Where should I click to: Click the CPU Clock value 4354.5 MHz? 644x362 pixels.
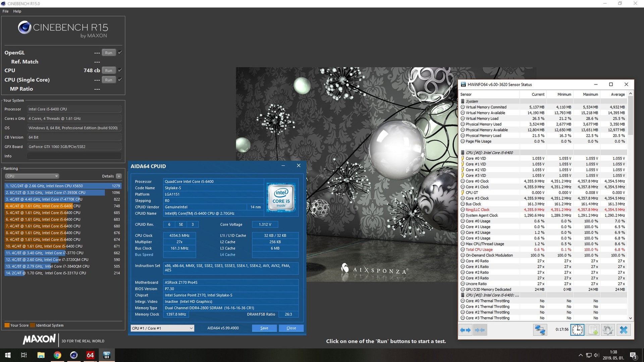179,235
